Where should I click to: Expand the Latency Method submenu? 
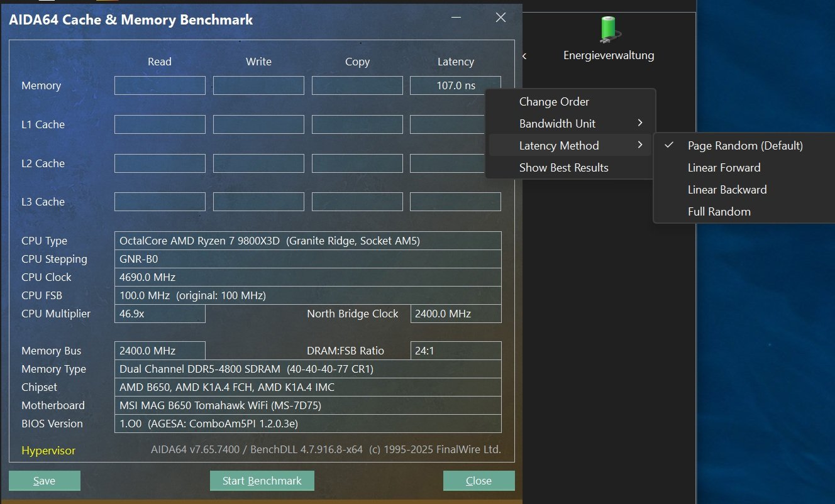(x=570, y=146)
